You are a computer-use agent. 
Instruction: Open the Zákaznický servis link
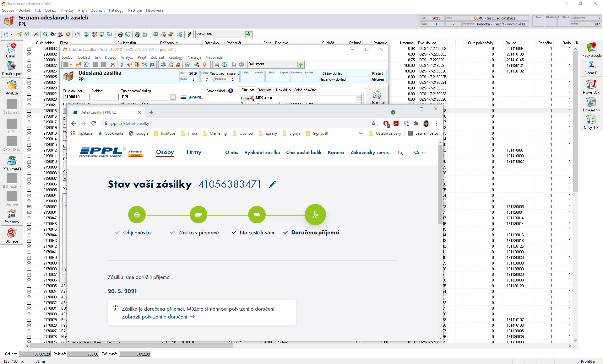[x=369, y=153]
